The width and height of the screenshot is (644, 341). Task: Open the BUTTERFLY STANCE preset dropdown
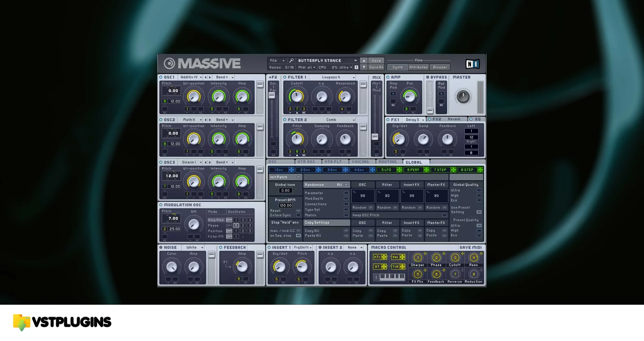point(327,61)
